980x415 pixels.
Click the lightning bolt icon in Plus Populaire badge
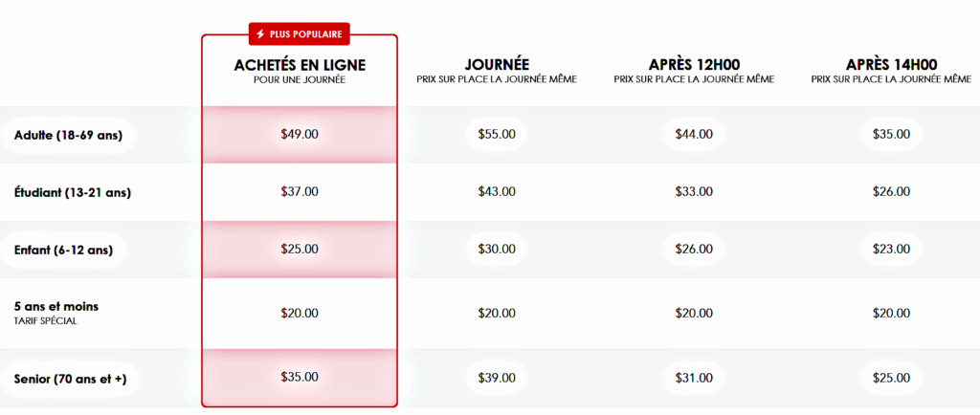tap(260, 34)
